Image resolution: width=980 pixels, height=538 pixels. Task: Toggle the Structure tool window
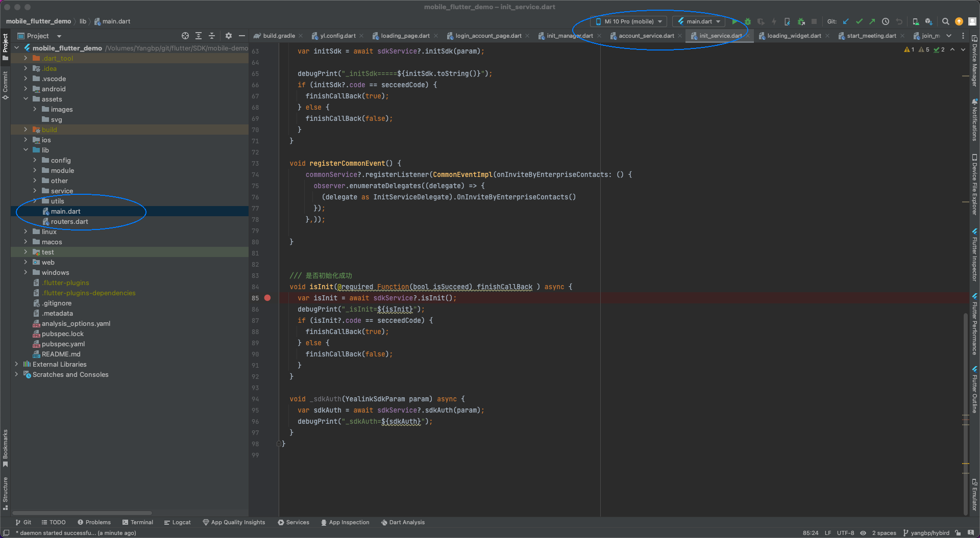click(5, 493)
